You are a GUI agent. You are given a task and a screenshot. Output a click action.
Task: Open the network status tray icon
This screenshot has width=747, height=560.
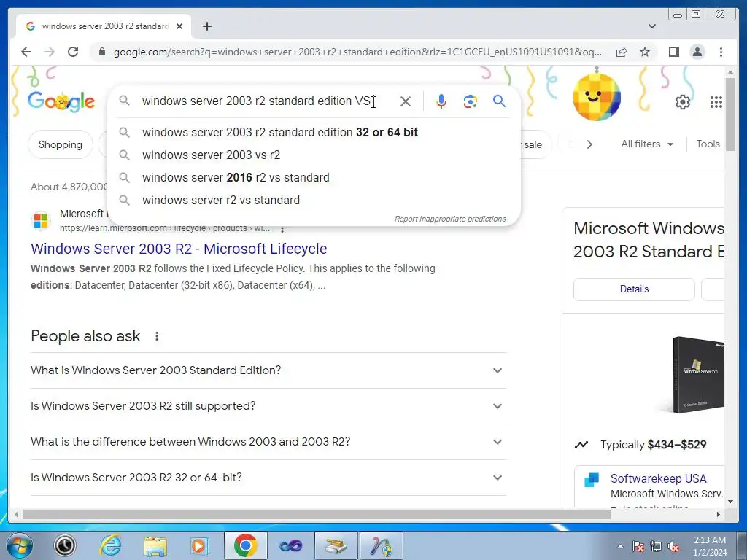(x=656, y=547)
